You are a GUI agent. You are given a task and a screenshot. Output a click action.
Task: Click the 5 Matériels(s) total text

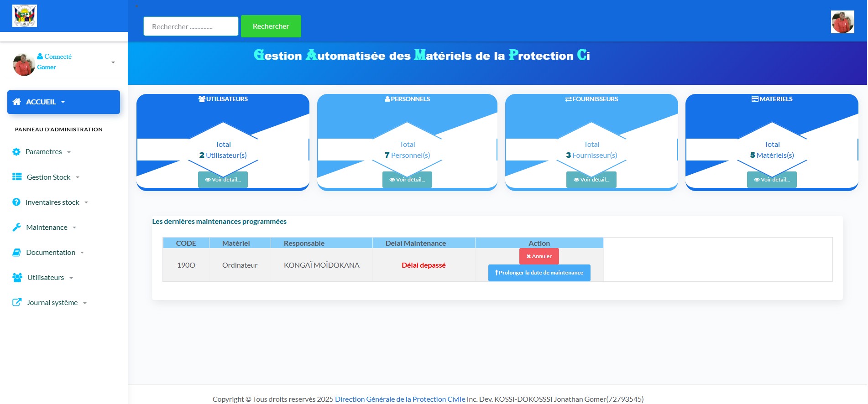tap(772, 155)
